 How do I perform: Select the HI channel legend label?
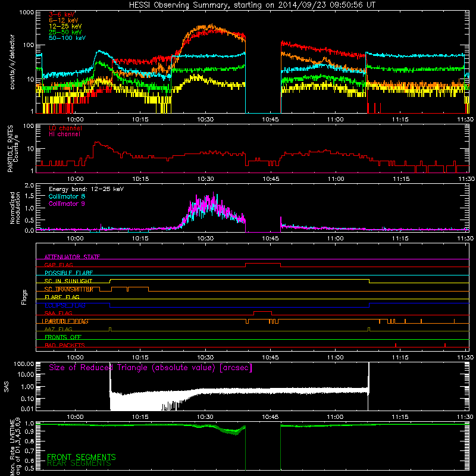(x=64, y=134)
